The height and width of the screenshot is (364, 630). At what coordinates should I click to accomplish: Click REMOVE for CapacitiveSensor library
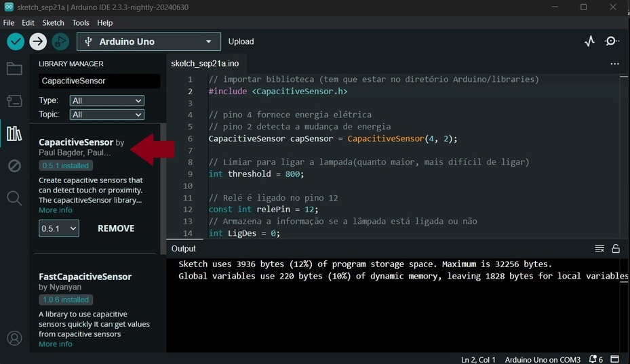pyautogui.click(x=116, y=228)
